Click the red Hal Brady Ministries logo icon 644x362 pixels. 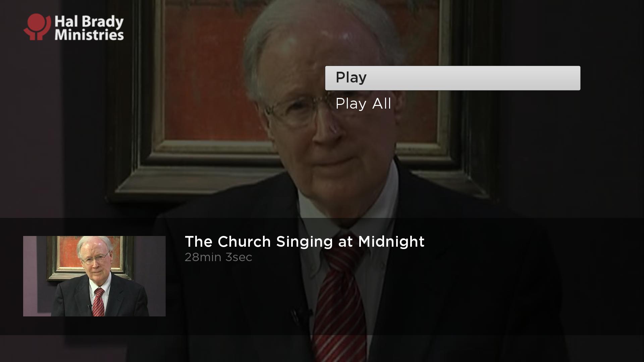37,27
